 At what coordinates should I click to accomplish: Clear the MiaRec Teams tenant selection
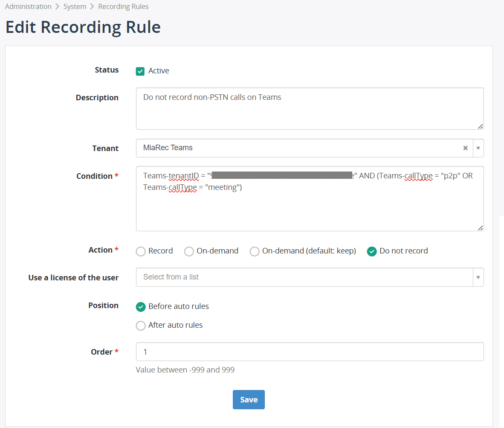tap(466, 148)
